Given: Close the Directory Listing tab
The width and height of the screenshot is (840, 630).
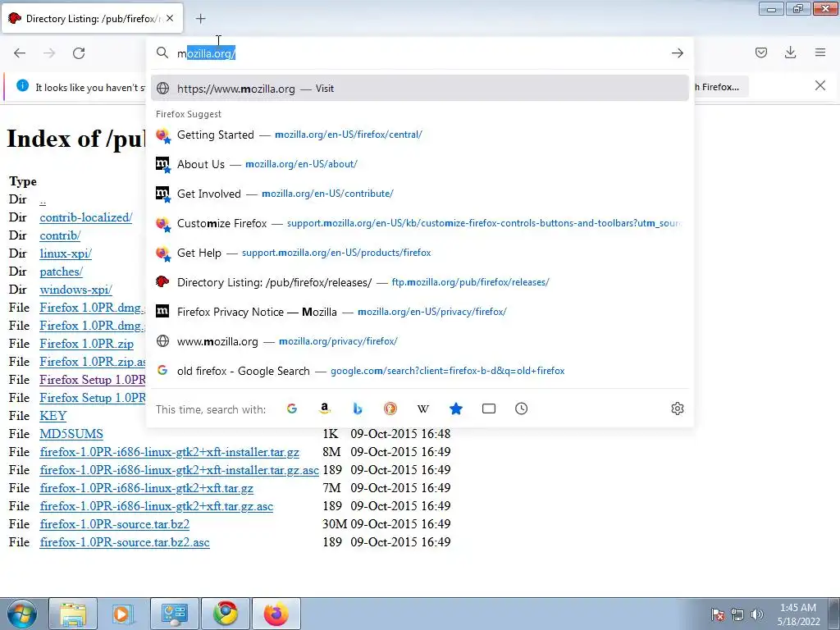Looking at the screenshot, I should pos(170,18).
